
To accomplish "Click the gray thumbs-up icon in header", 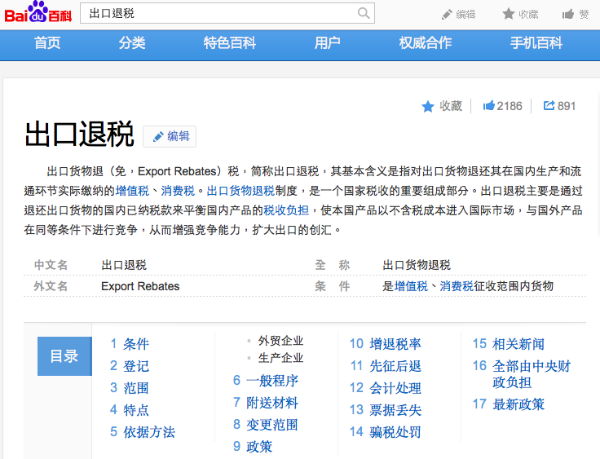I will point(568,15).
